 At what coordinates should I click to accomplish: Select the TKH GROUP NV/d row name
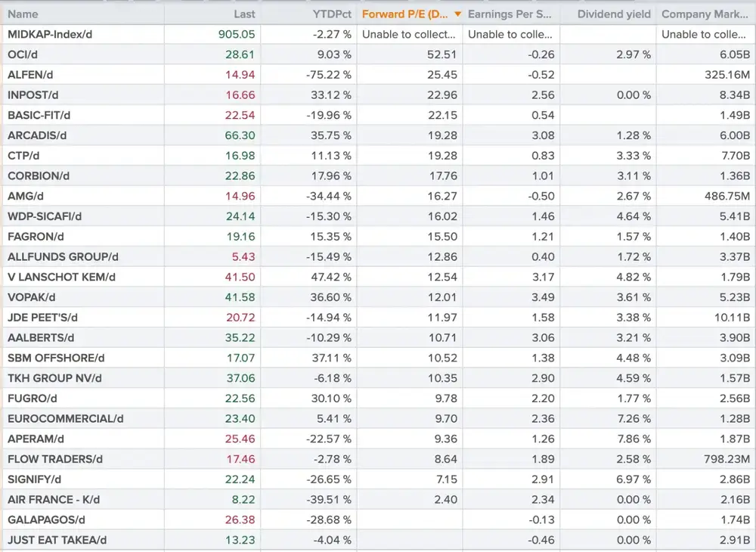(x=54, y=378)
